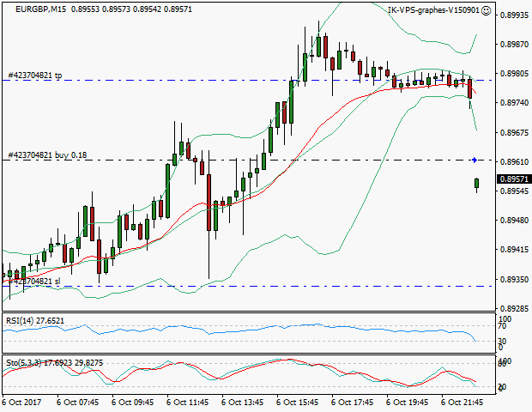Click the '6 Oct 07:45' time axis label
Image resolution: width=532 pixels, height=412 pixels.
78,403
